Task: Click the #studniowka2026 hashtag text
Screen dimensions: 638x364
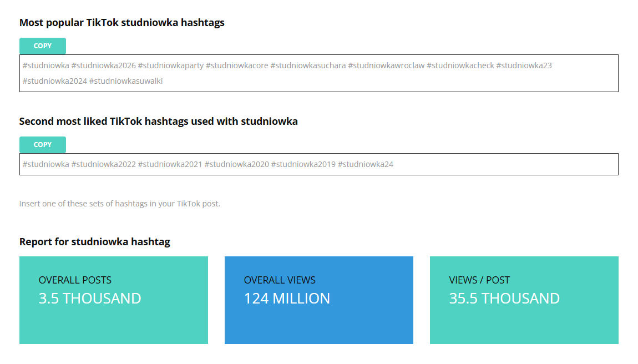Action: tap(103, 65)
